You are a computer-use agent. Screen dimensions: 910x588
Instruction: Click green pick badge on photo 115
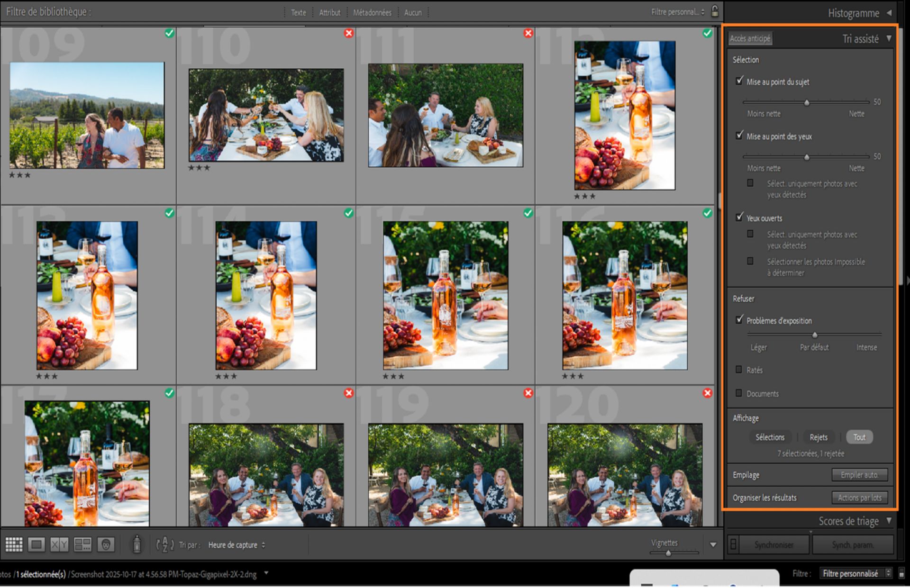click(x=528, y=213)
